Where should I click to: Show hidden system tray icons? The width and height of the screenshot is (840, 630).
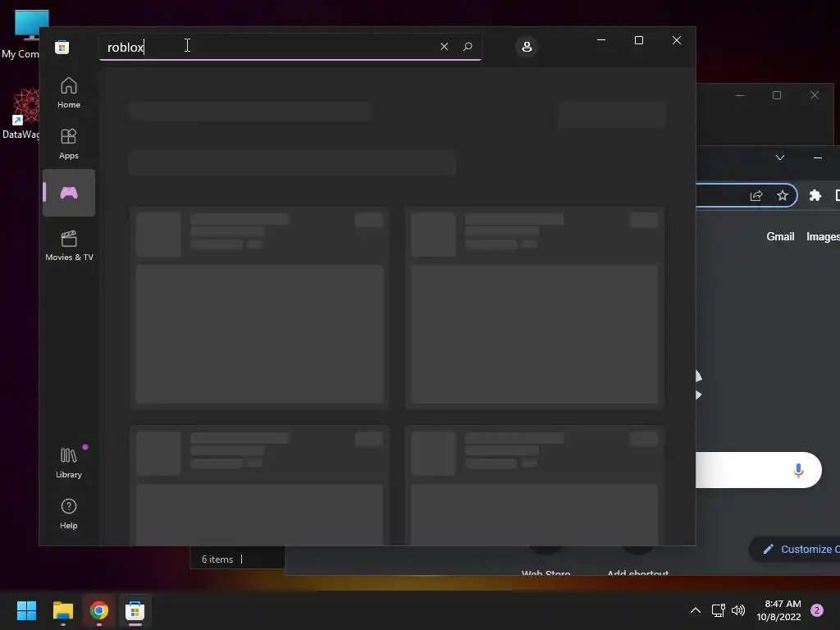tap(696, 610)
